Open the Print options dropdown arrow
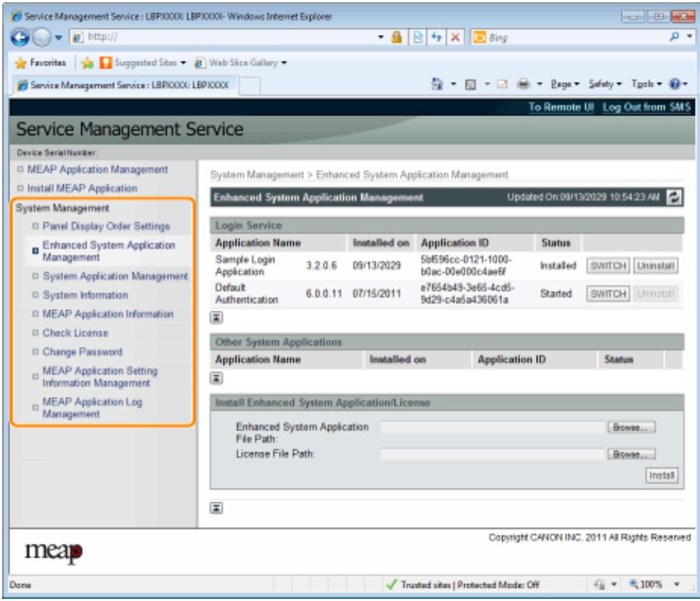The image size is (700, 601). pyautogui.click(x=539, y=84)
